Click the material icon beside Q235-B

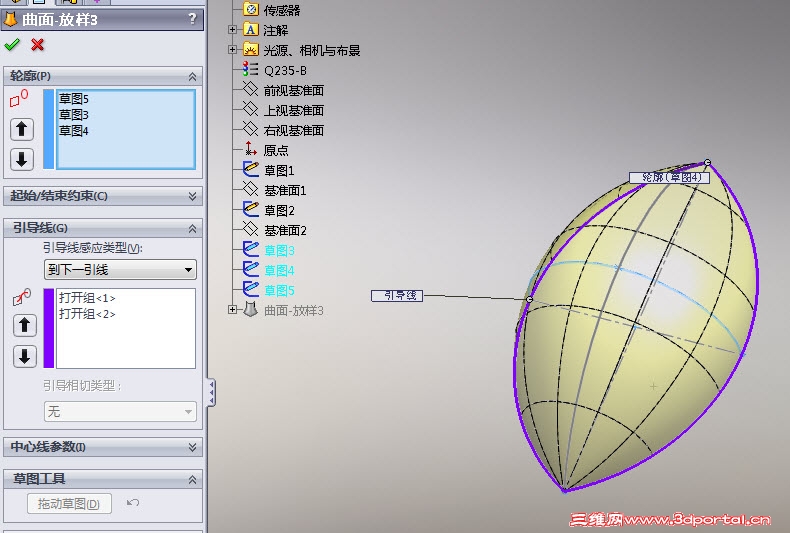point(250,69)
